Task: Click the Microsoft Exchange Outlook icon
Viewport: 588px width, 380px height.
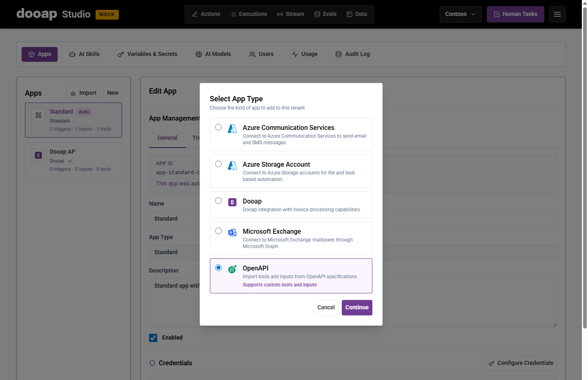Action: coord(232,232)
